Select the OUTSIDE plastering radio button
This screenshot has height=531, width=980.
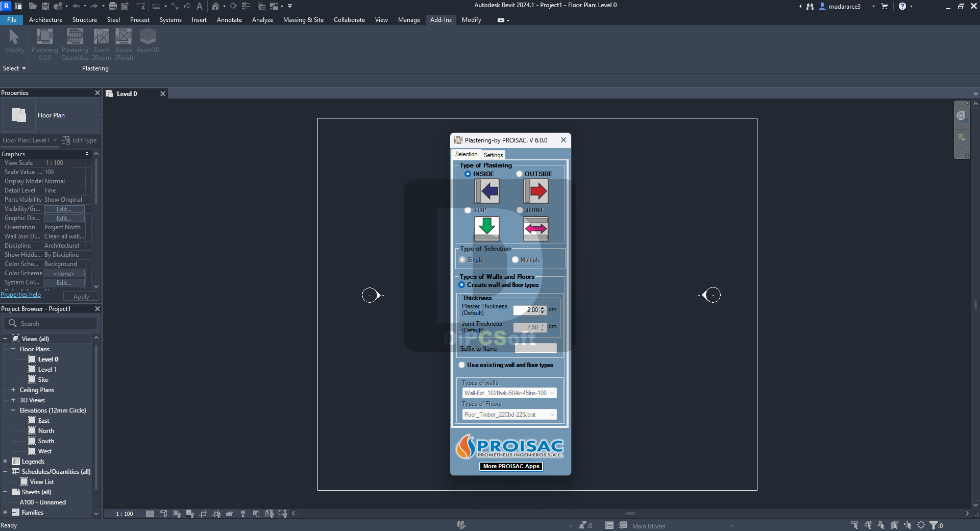519,174
